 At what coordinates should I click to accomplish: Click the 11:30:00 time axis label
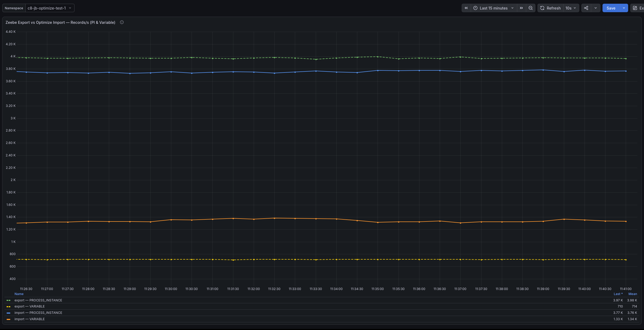point(171,289)
